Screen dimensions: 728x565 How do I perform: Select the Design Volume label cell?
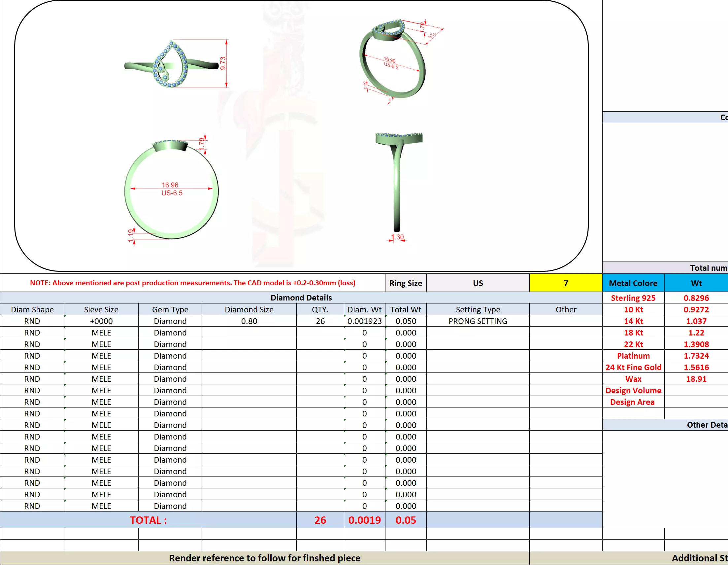(x=633, y=390)
